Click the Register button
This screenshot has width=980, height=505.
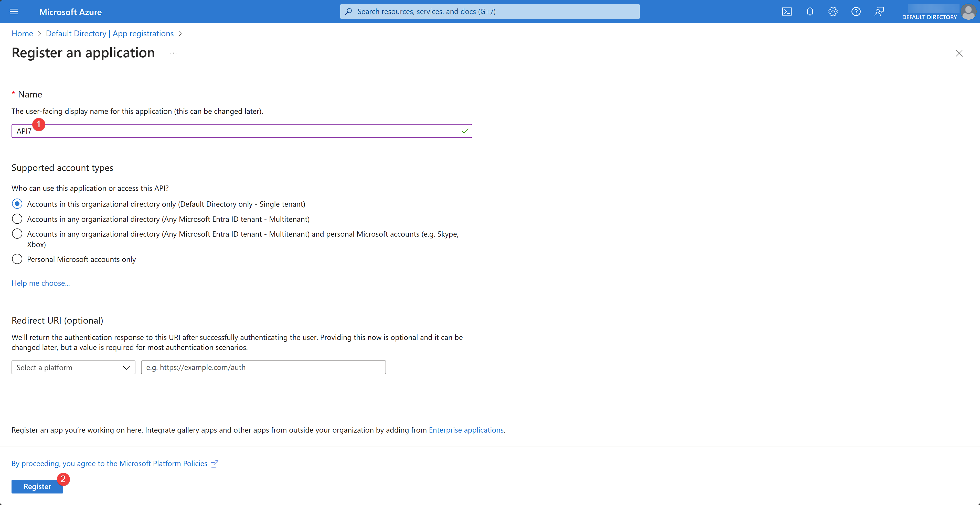[37, 486]
